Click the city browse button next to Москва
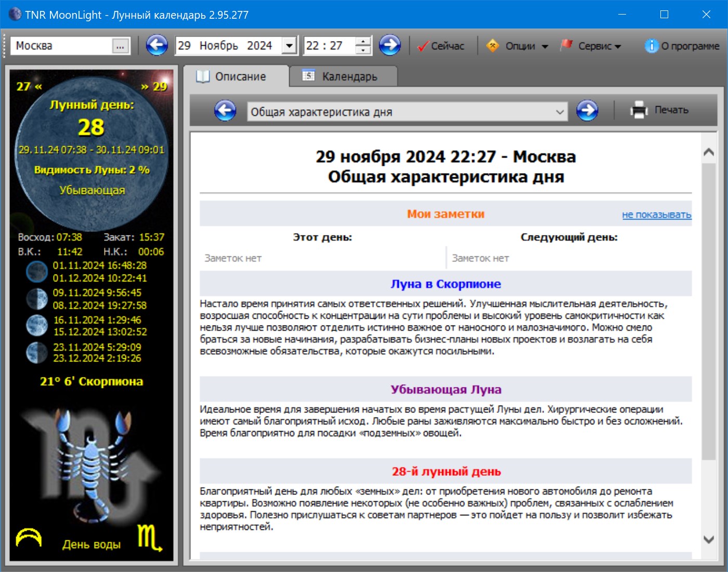Image resolution: width=728 pixels, height=572 pixels. pyautogui.click(x=120, y=46)
